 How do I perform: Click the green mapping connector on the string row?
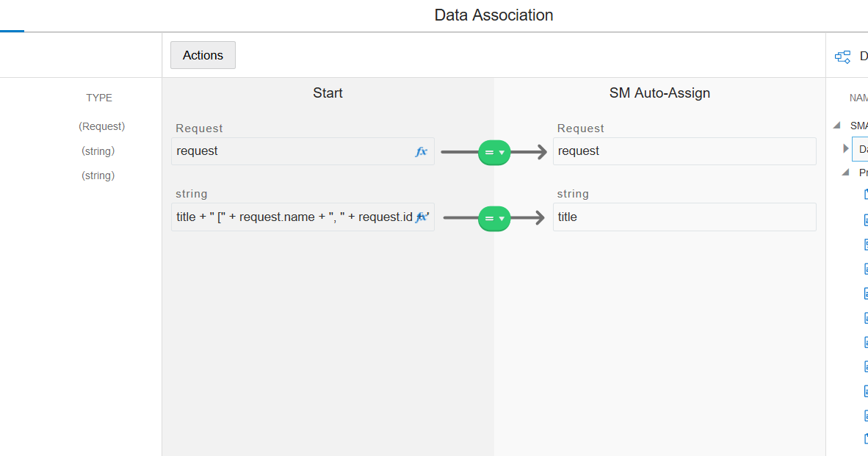[x=490, y=217]
